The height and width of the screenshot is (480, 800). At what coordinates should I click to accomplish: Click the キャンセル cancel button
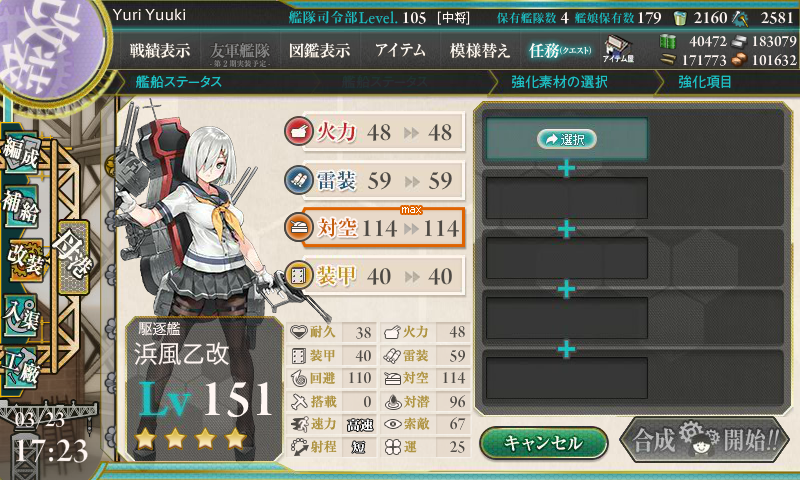pos(543,443)
